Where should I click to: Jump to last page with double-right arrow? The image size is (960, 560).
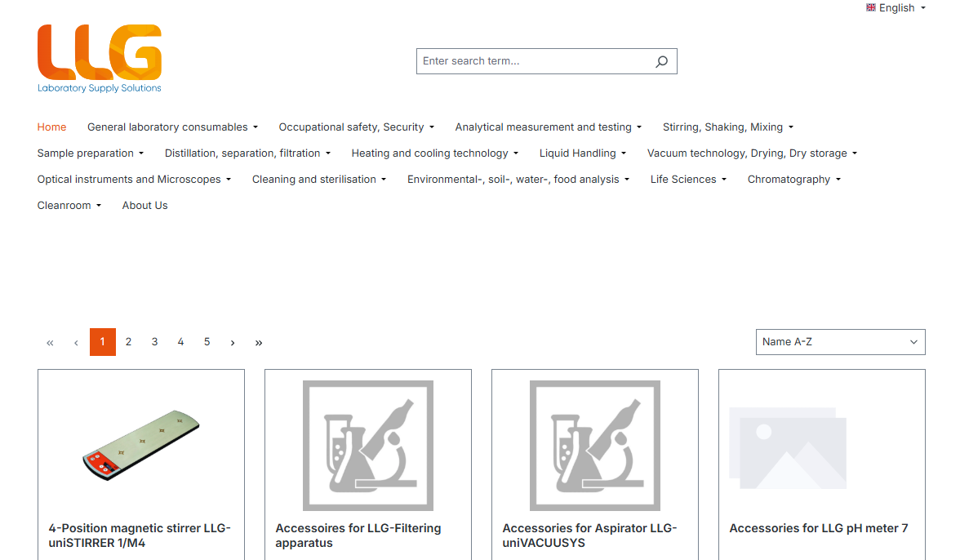coord(258,342)
